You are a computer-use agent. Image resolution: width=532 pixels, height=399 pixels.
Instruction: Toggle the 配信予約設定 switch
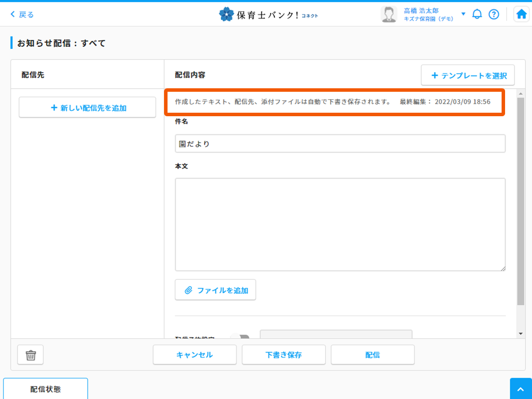click(240, 337)
